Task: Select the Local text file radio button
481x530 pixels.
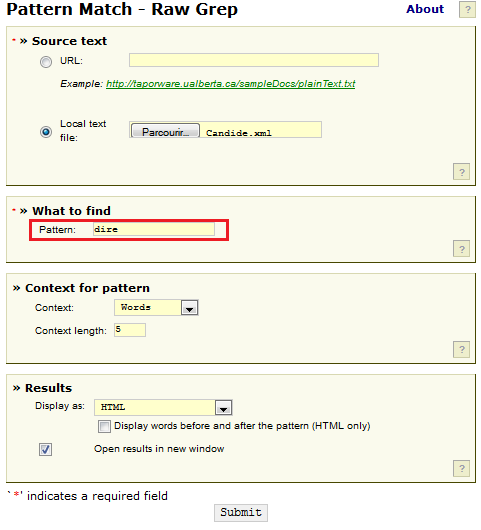Action: [46, 132]
